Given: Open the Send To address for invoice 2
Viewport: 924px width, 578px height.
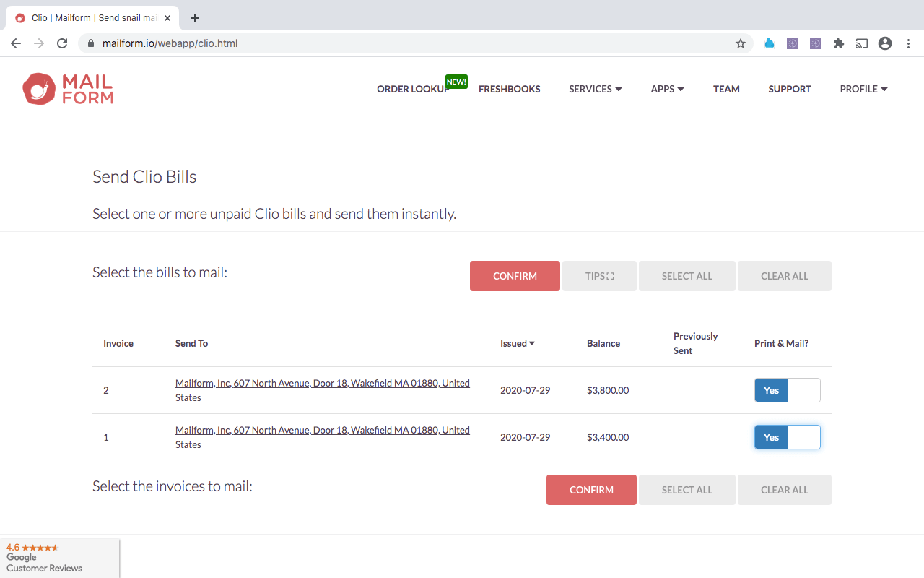Looking at the screenshot, I should 323,390.
